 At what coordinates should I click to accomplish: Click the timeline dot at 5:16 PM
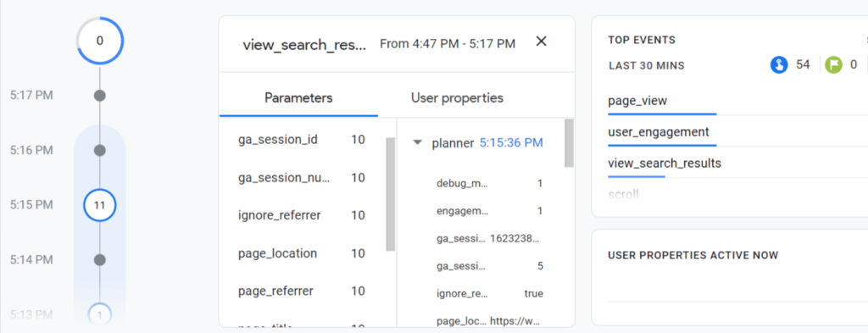[x=100, y=151]
